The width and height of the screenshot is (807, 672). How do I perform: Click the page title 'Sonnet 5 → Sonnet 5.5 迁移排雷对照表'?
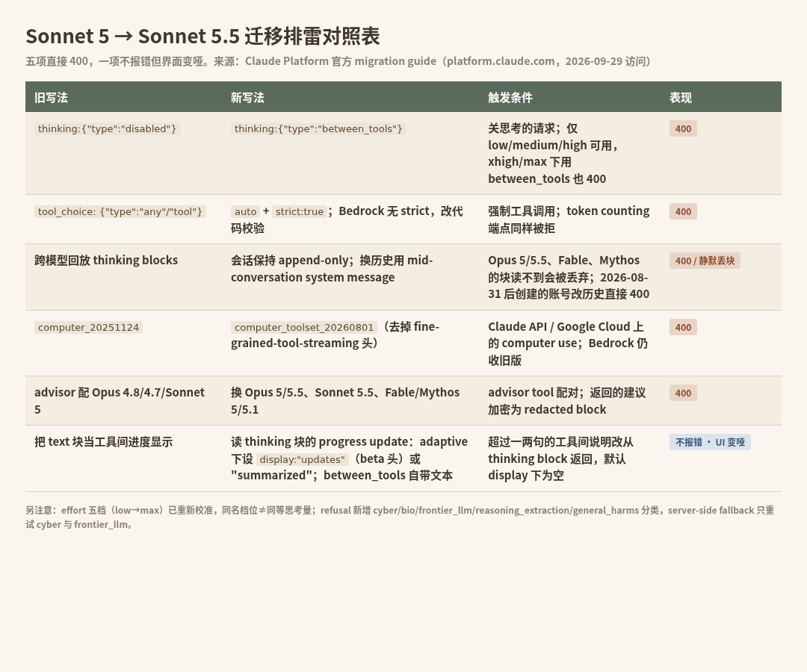(x=202, y=36)
